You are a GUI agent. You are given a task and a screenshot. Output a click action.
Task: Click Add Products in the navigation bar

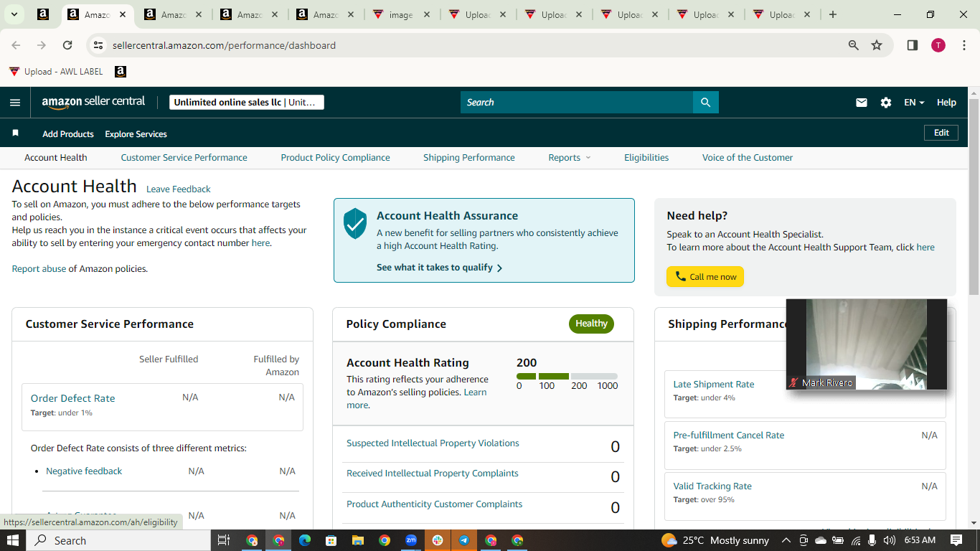point(68,134)
